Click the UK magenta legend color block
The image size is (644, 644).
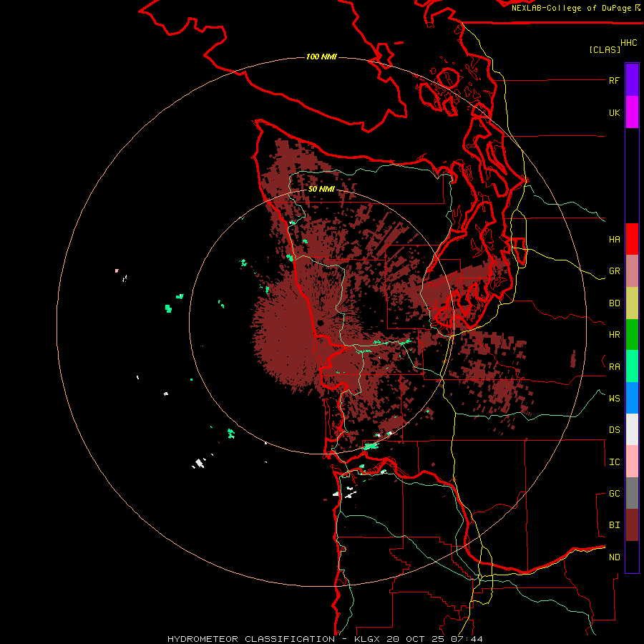coord(632,112)
